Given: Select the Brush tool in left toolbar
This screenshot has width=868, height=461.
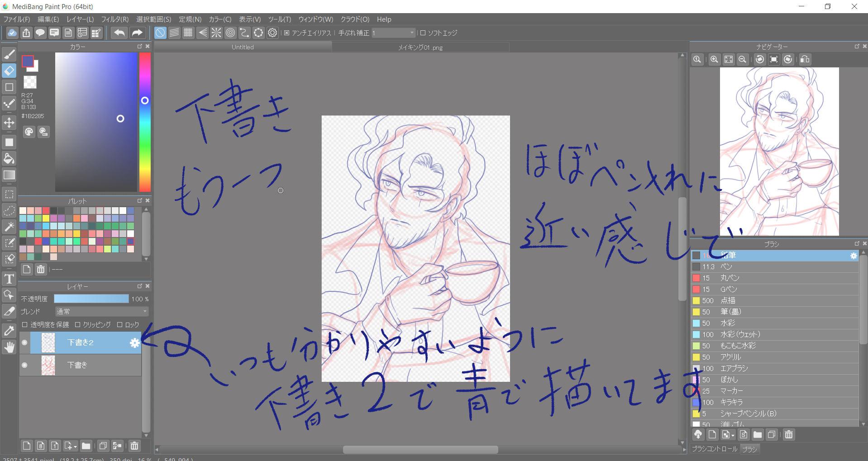Looking at the screenshot, I should tap(9, 55).
